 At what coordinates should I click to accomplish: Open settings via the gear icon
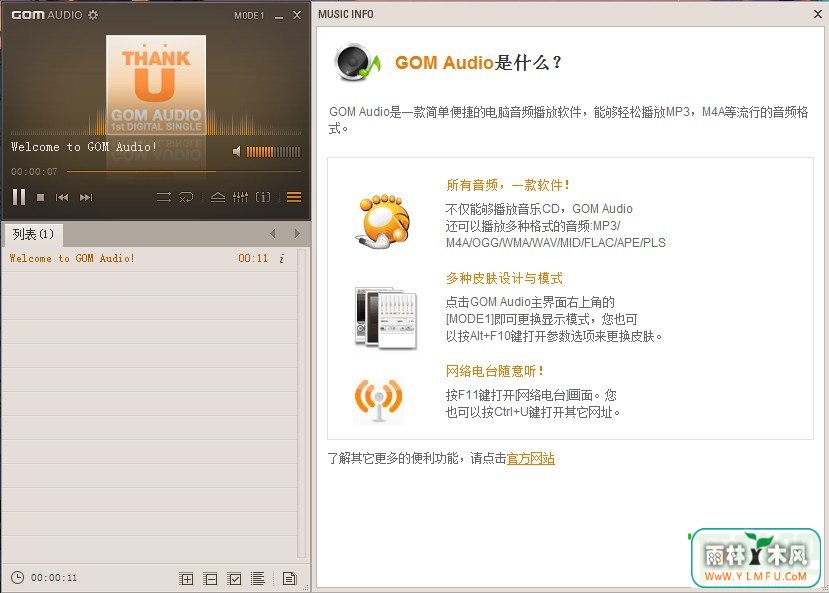(93, 15)
